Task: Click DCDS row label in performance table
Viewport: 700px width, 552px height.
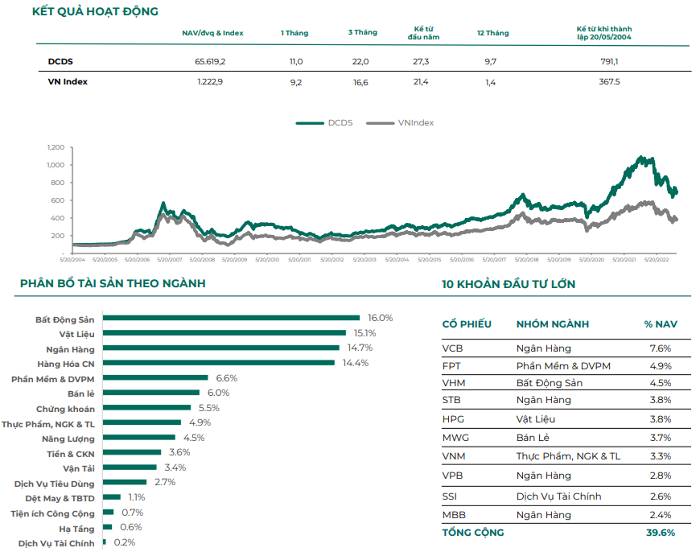Action: 61,62
